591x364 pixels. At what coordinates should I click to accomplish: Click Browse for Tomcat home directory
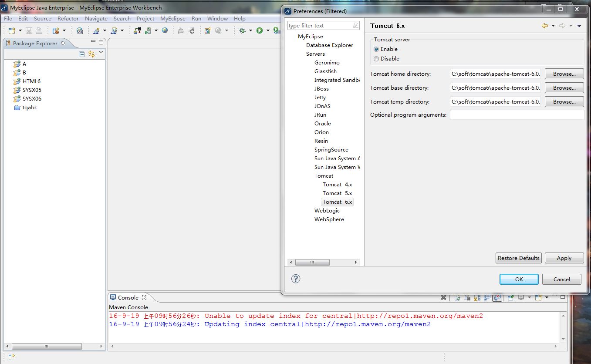(564, 74)
